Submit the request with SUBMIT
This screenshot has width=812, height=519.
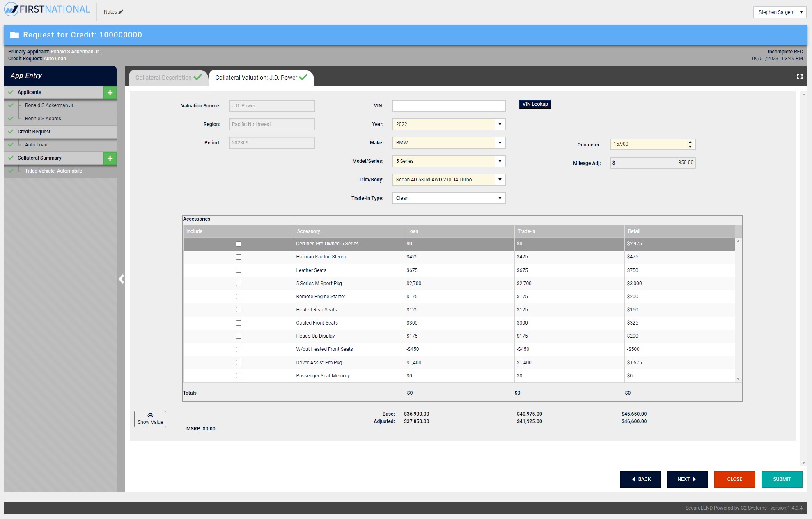click(782, 479)
